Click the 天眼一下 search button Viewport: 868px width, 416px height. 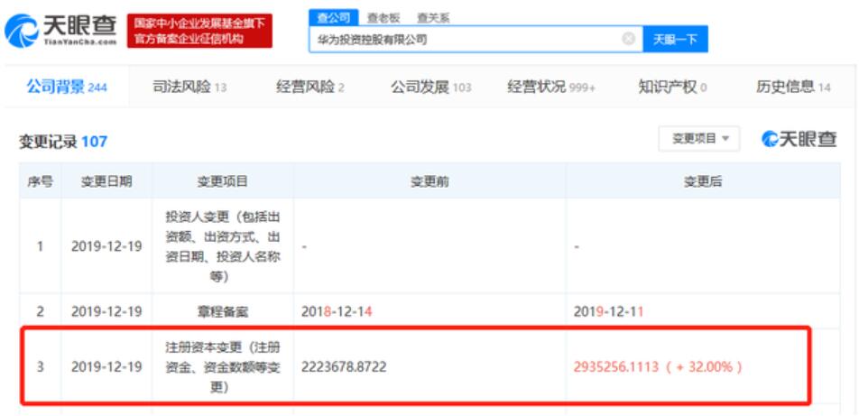[675, 40]
